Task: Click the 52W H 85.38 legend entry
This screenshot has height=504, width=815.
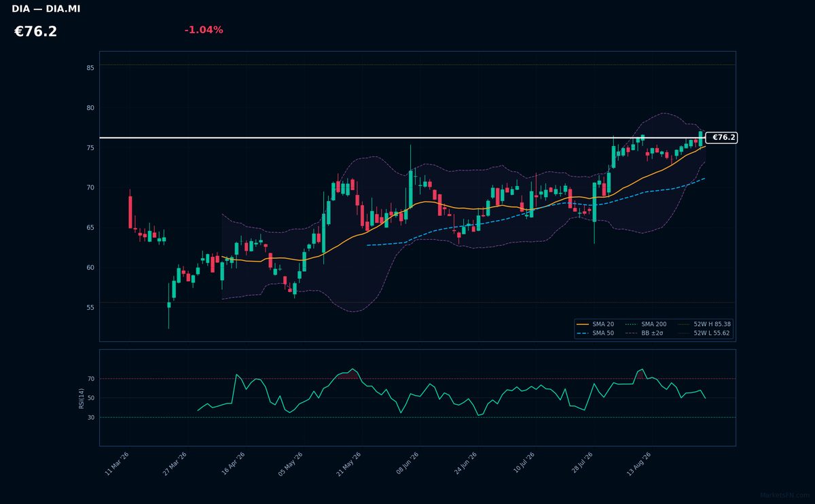Action: (x=704, y=325)
